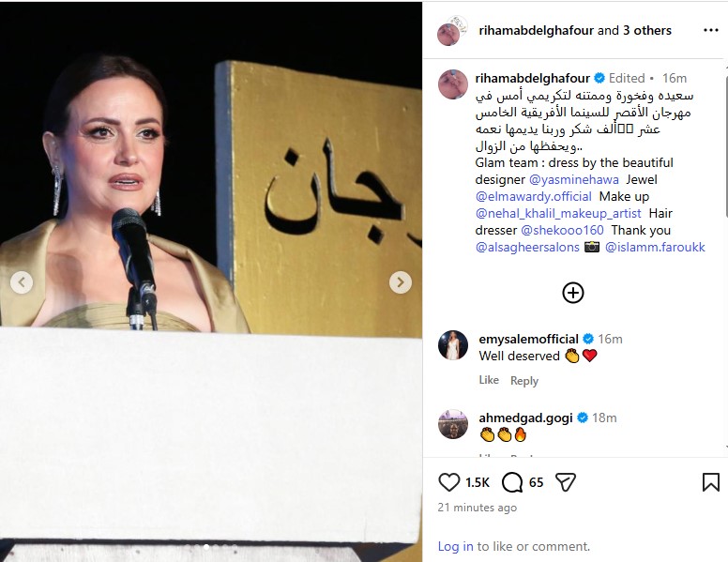Click Like under emysalemofficial comment
Screen dimensions: 728x562
[489, 380]
